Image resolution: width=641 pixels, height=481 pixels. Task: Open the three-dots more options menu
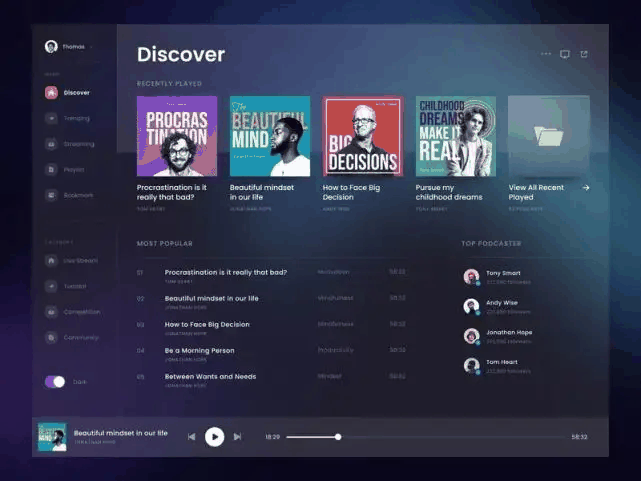[x=546, y=54]
